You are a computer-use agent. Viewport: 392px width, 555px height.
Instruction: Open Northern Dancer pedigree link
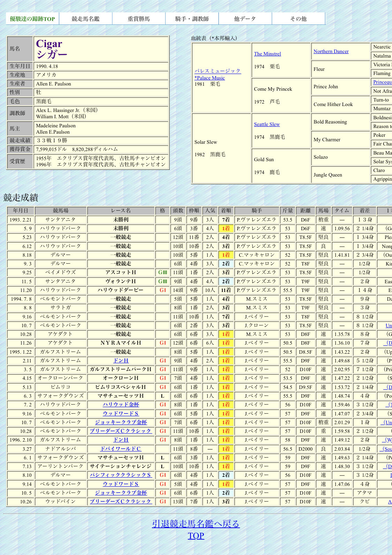point(331,51)
